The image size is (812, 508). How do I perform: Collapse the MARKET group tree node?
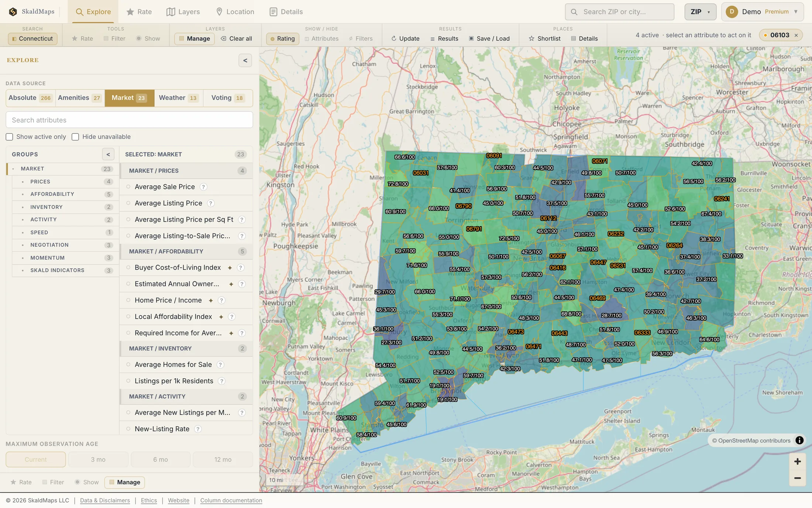tap(13, 169)
